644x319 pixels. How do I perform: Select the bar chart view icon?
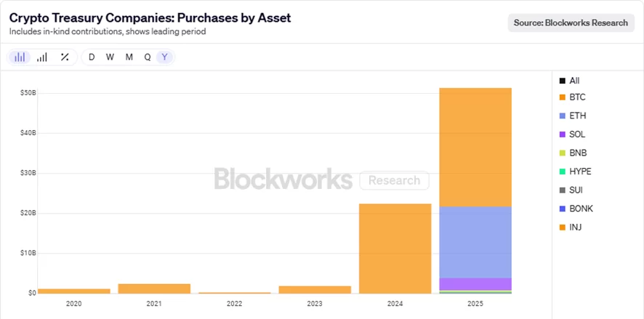(x=20, y=57)
